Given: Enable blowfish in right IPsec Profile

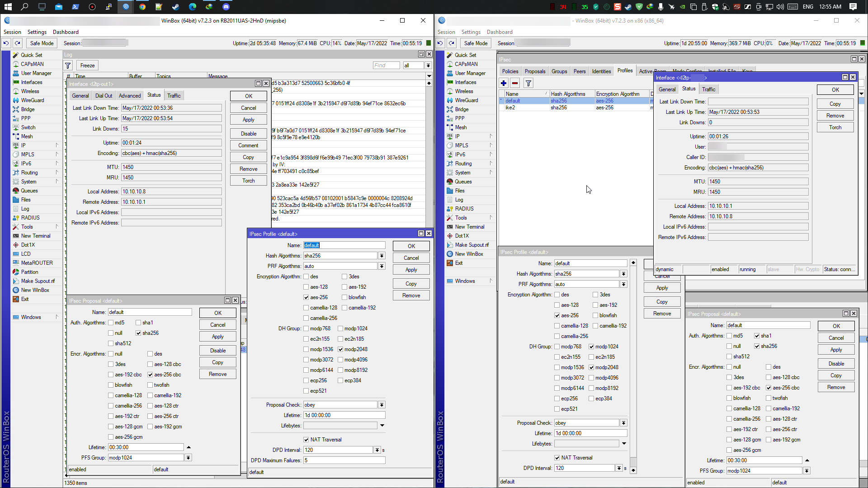Looking at the screenshot, I should pyautogui.click(x=595, y=315).
